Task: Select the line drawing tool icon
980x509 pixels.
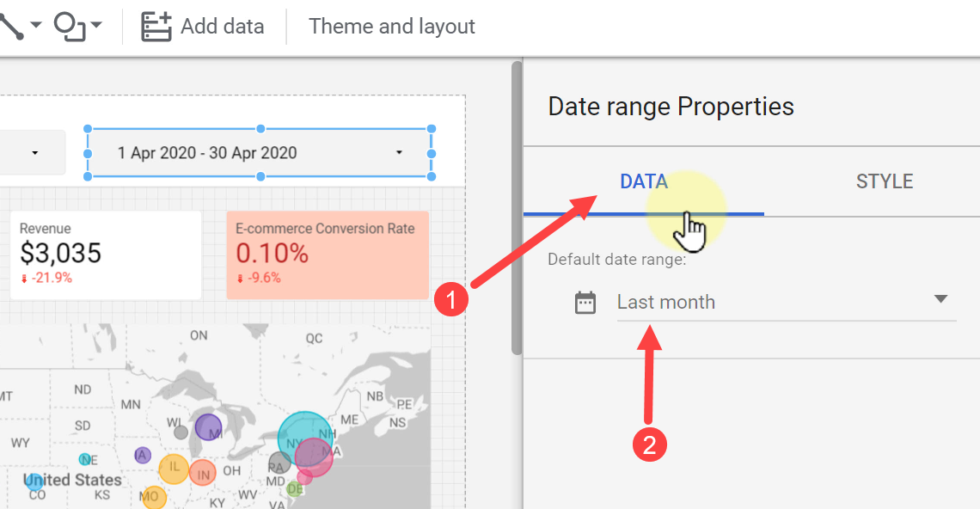Action: pos(10,27)
